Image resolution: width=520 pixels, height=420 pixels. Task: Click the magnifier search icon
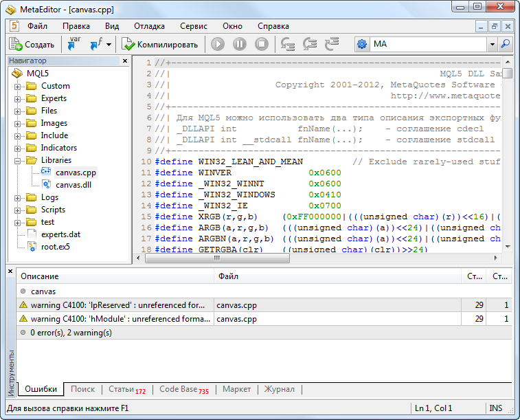click(505, 44)
